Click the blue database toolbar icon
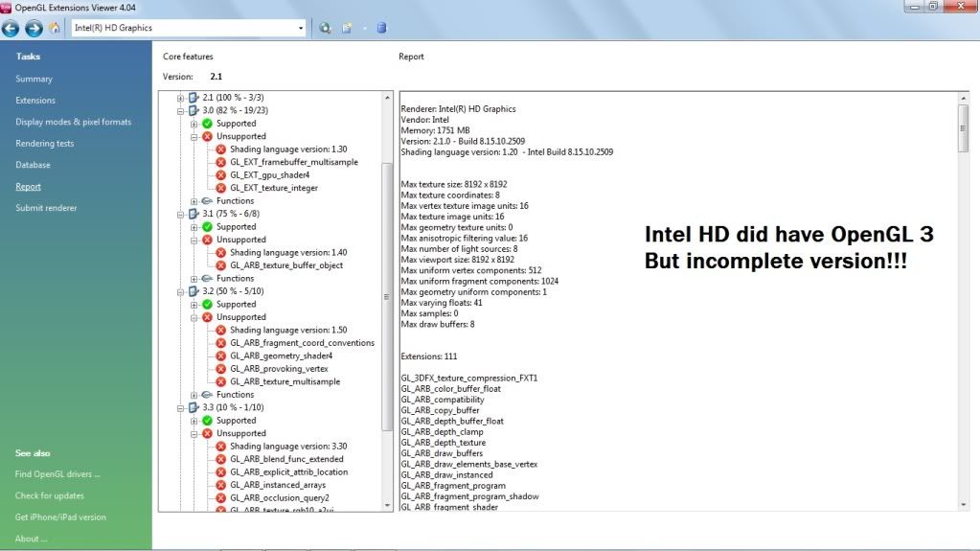Screen dimensions: 980x551 (381, 28)
